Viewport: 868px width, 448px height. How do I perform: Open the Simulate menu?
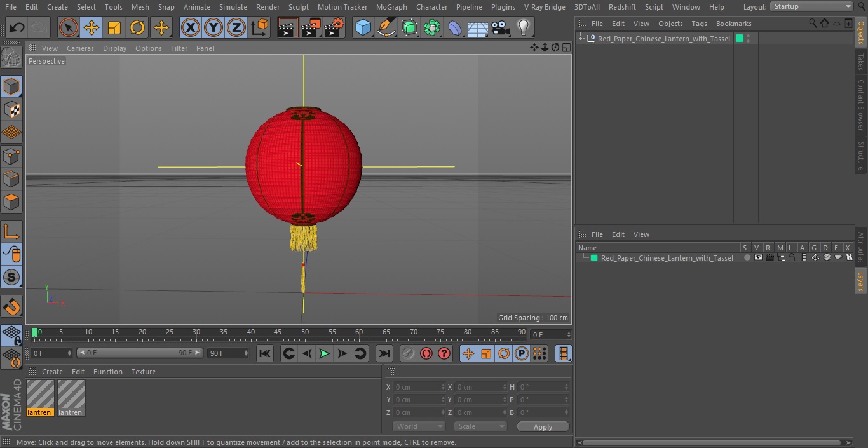233,7
